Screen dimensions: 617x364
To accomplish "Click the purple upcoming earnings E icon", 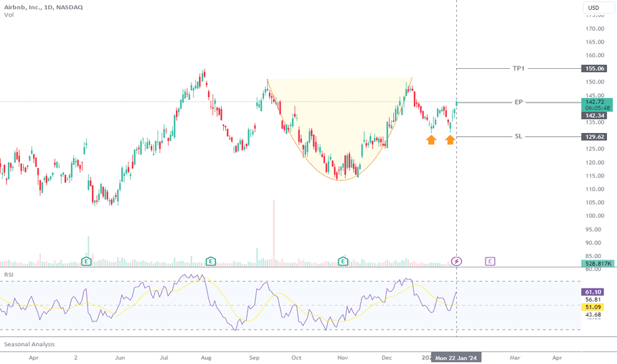I will click(490, 261).
